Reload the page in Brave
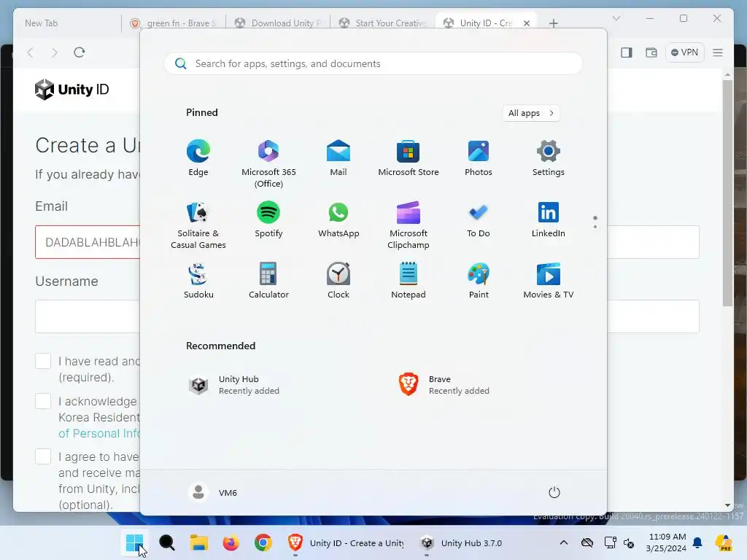This screenshot has width=747, height=560. point(79,52)
